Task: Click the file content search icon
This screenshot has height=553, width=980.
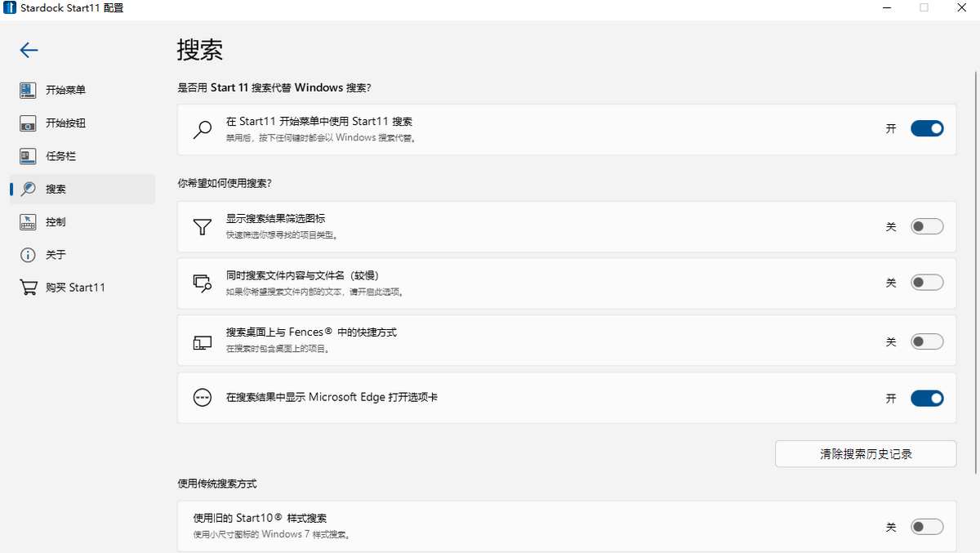Action: click(x=202, y=283)
